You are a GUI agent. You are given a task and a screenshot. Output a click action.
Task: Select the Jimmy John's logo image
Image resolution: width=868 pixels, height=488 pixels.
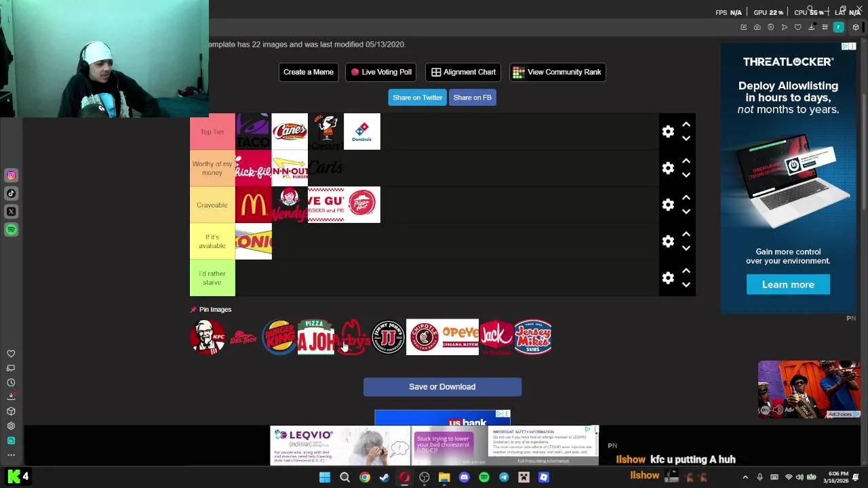click(388, 337)
